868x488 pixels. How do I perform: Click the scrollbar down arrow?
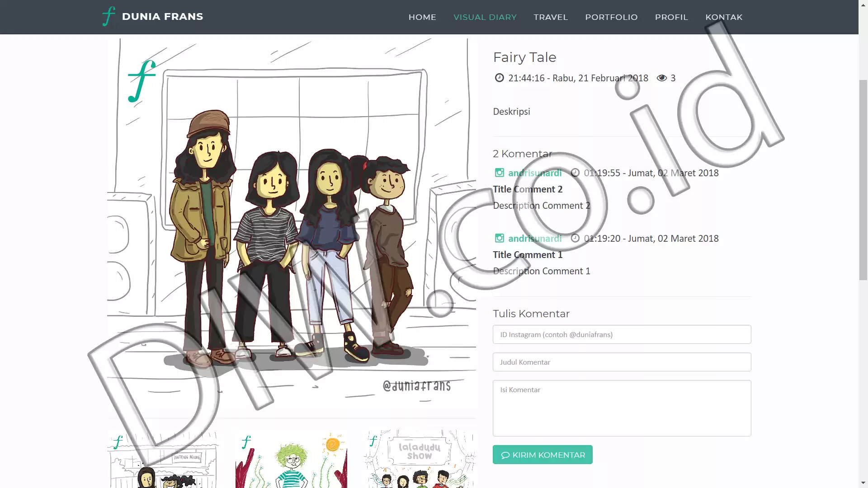[863, 483]
